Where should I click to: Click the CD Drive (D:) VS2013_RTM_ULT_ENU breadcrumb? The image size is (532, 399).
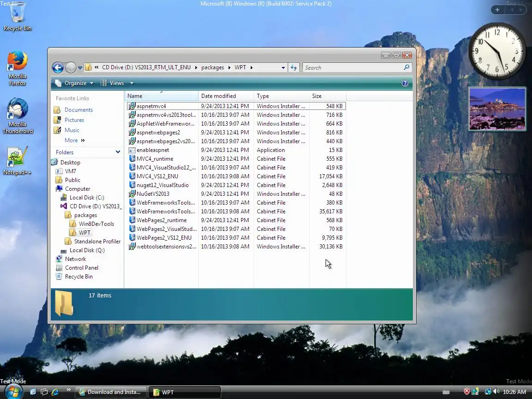click(146, 67)
